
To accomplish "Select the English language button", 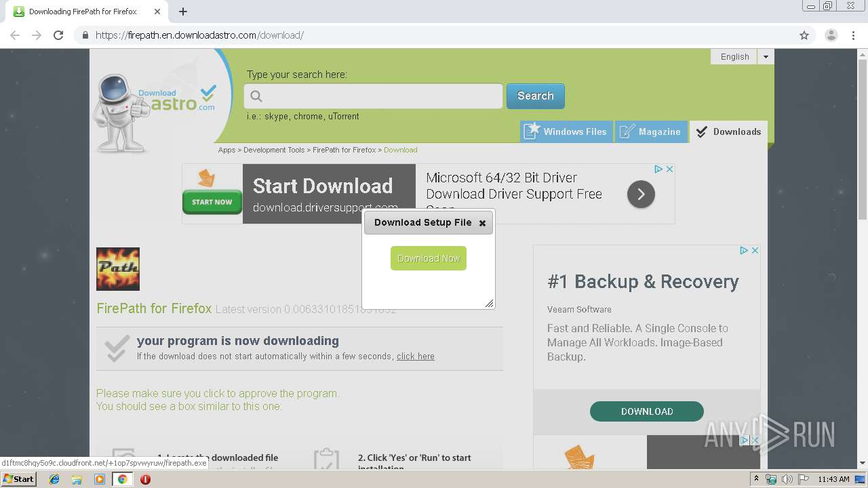I will (x=734, y=57).
